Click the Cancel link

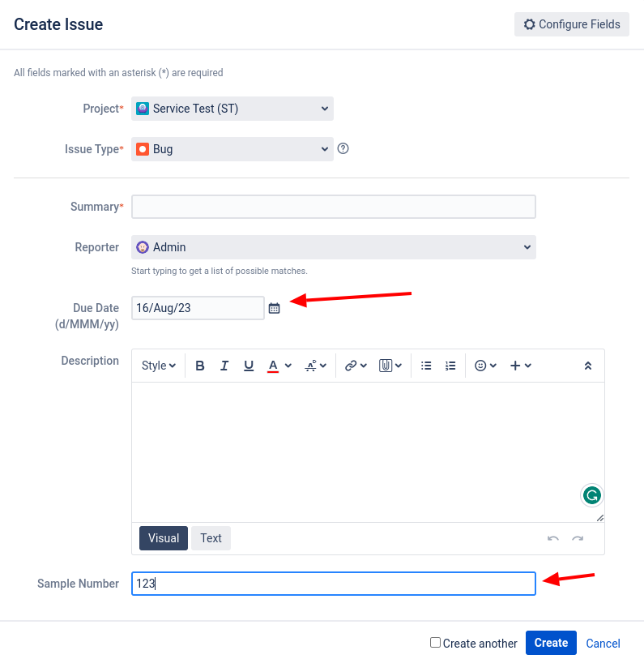coord(603,644)
